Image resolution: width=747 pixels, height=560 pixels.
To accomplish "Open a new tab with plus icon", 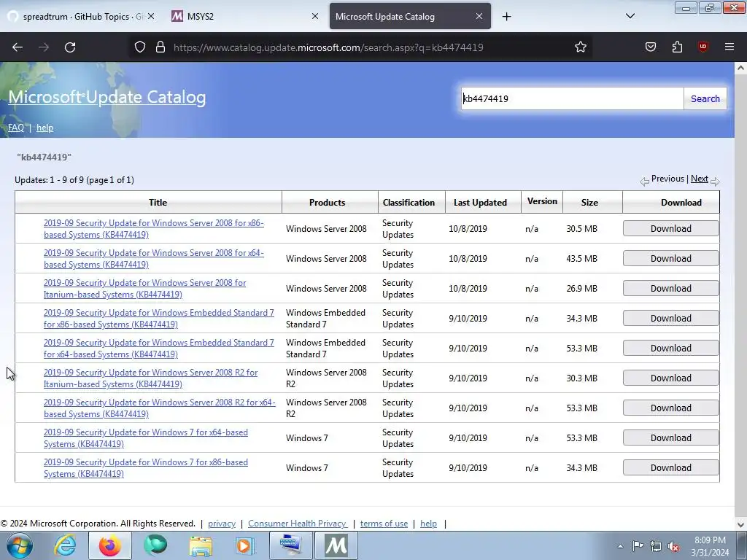I will point(506,17).
